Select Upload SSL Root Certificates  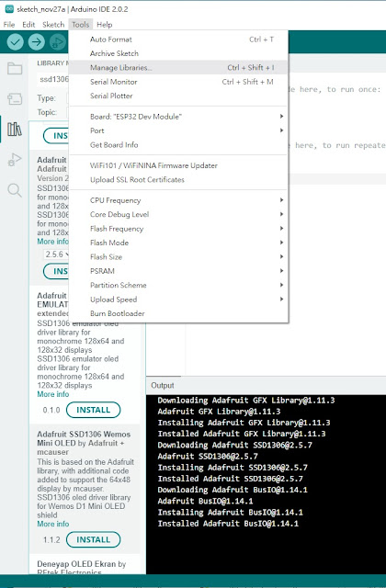[178, 180]
